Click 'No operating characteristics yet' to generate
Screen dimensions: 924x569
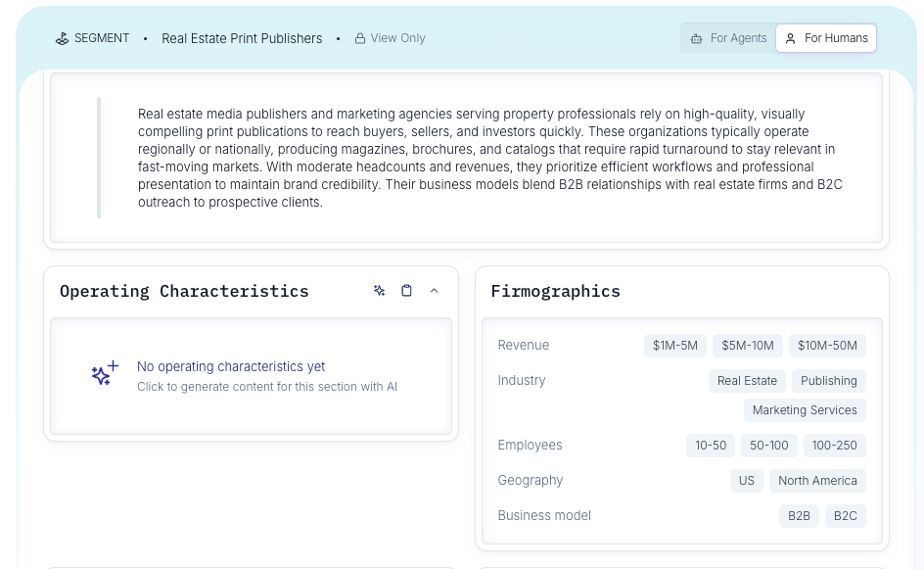click(231, 366)
